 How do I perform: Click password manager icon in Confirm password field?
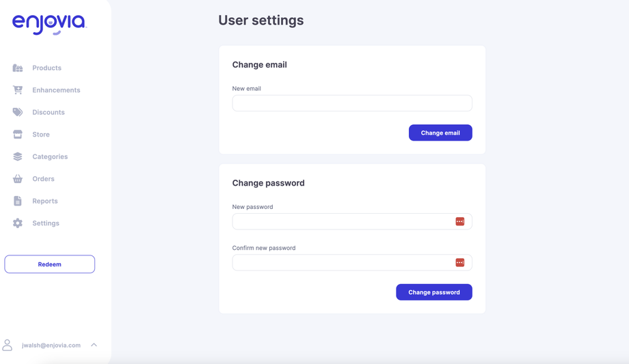tap(460, 263)
